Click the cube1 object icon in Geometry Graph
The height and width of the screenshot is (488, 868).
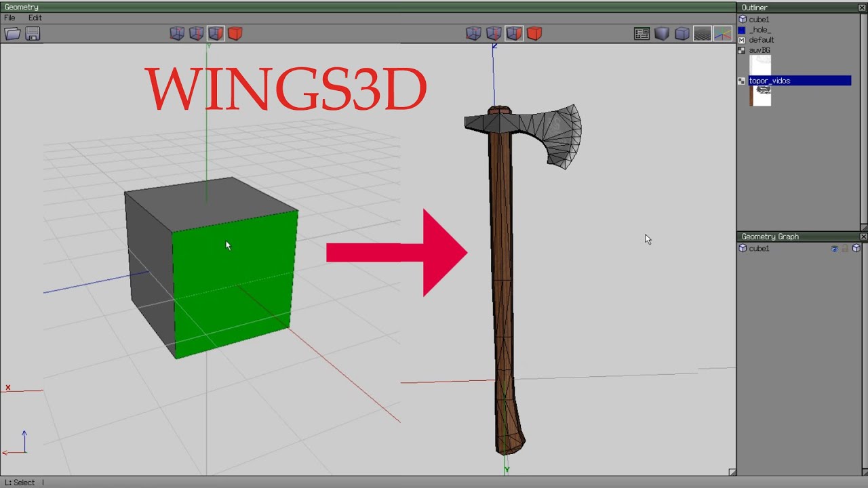(743, 249)
